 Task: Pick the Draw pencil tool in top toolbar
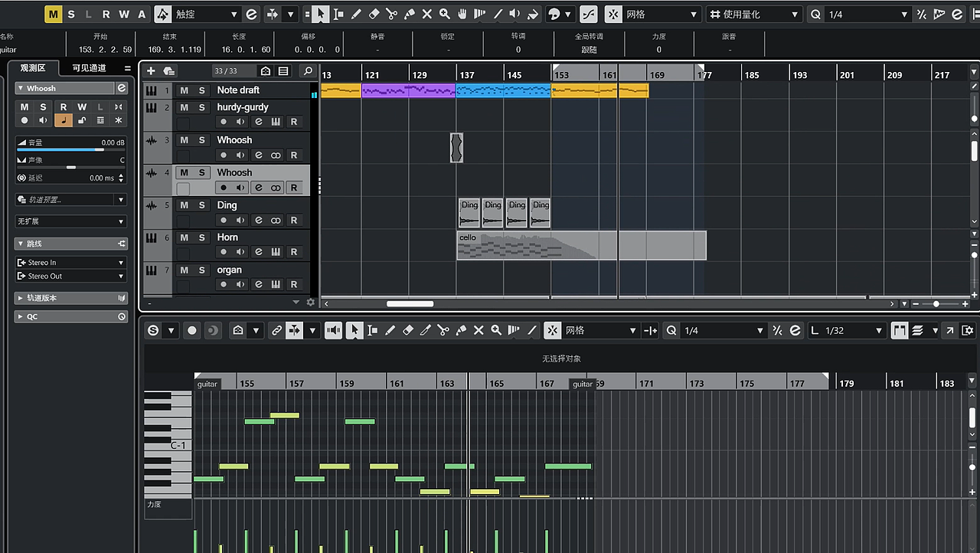point(356,14)
